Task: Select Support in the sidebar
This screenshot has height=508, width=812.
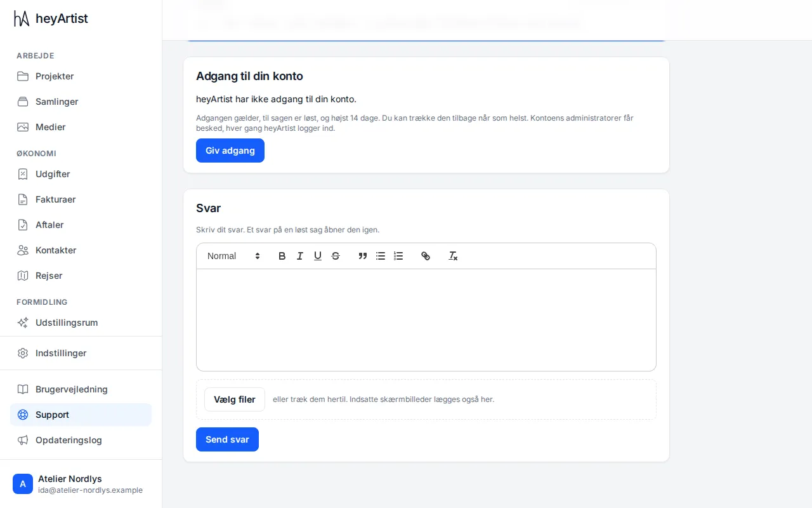Action: pos(81,415)
